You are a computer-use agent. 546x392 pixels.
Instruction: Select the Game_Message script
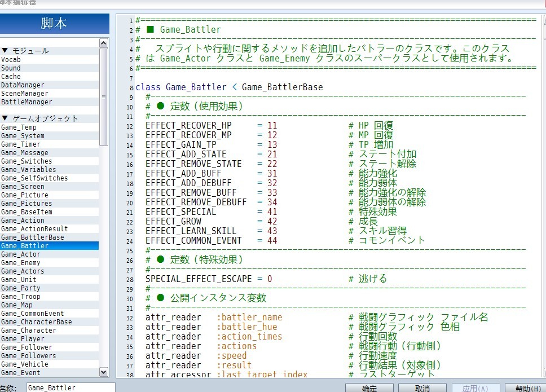coord(50,152)
